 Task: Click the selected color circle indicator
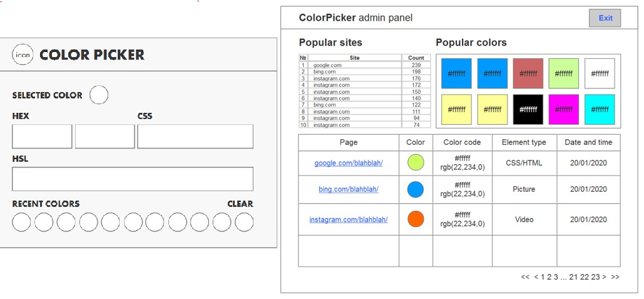point(99,95)
